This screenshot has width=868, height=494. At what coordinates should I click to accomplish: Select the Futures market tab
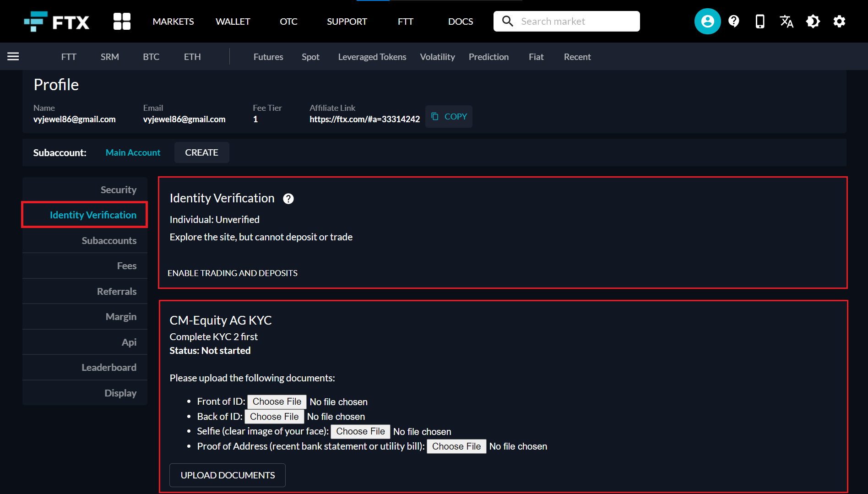[x=268, y=57]
